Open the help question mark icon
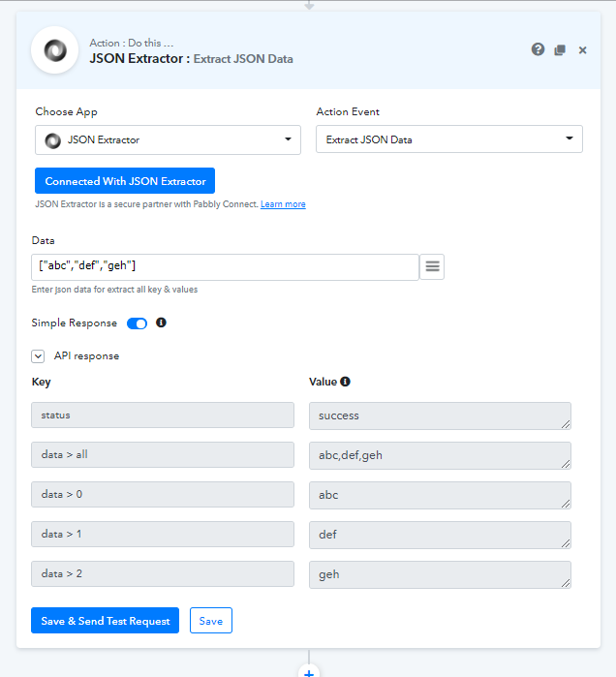The width and height of the screenshot is (616, 677). click(x=538, y=49)
